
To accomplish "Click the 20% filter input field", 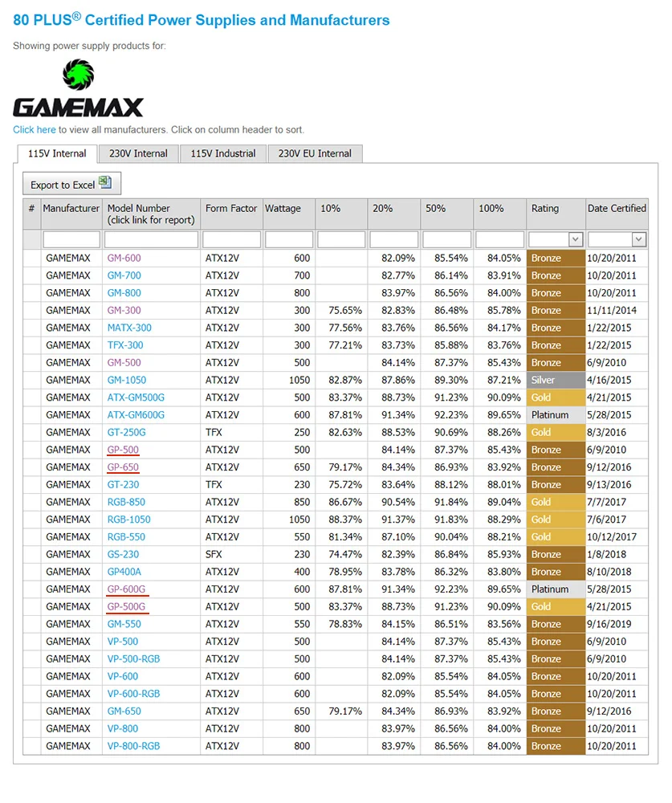I will click(394, 239).
